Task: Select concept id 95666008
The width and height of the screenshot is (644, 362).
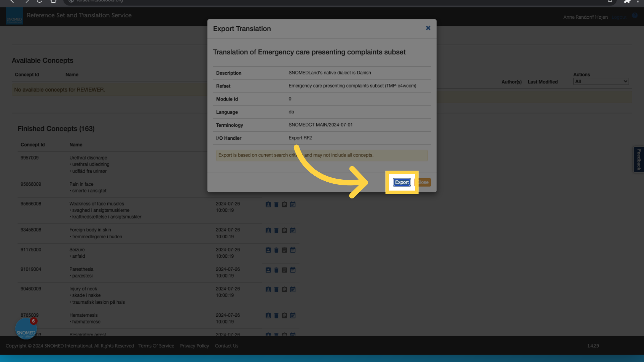Action: [x=31, y=204]
